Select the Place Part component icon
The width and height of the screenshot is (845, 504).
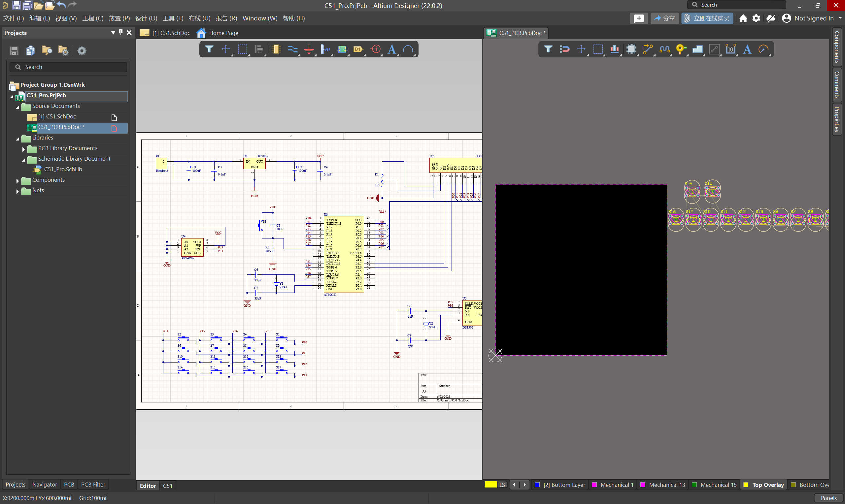click(x=276, y=49)
